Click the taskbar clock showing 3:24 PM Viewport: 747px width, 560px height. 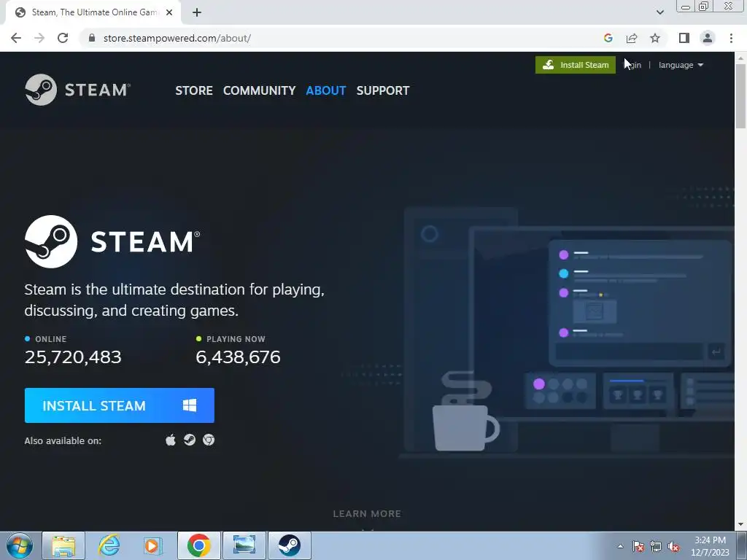[x=710, y=546]
